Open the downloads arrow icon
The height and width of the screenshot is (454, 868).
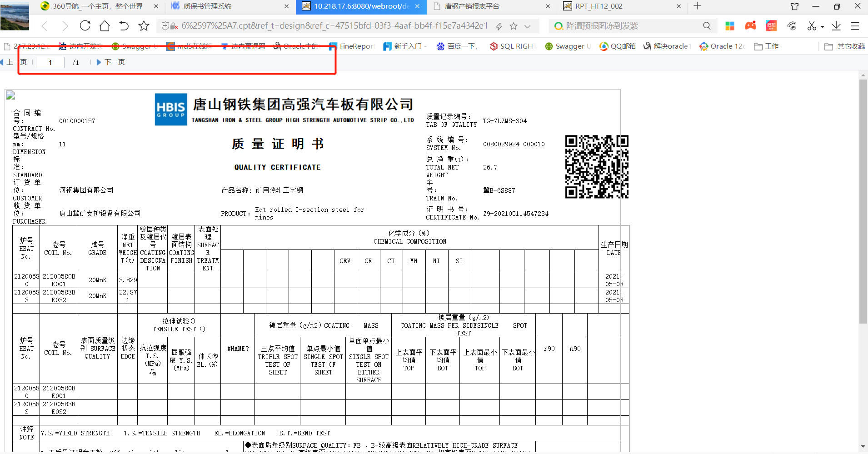click(x=836, y=26)
